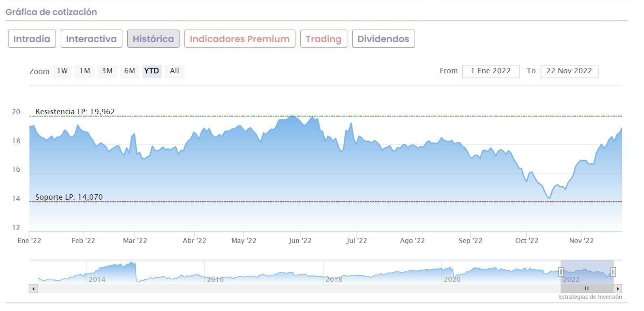Screen dimensions: 644x311
Task: Open the Estrategias de Inversión credit link
Action: (x=590, y=297)
